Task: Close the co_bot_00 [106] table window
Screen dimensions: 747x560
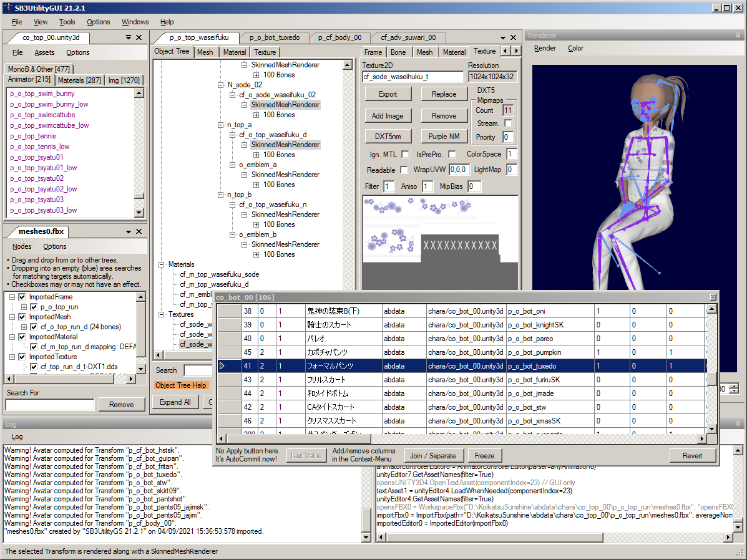Action: tap(713, 297)
